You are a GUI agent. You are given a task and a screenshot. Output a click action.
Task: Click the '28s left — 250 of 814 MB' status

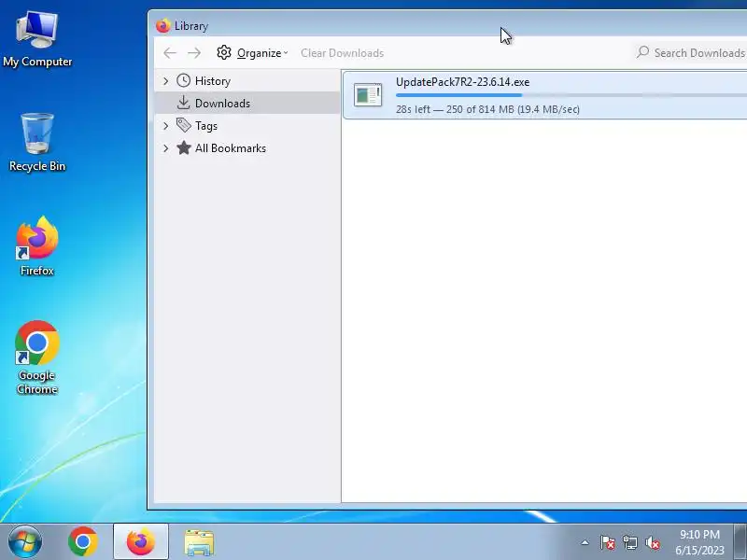(487, 109)
